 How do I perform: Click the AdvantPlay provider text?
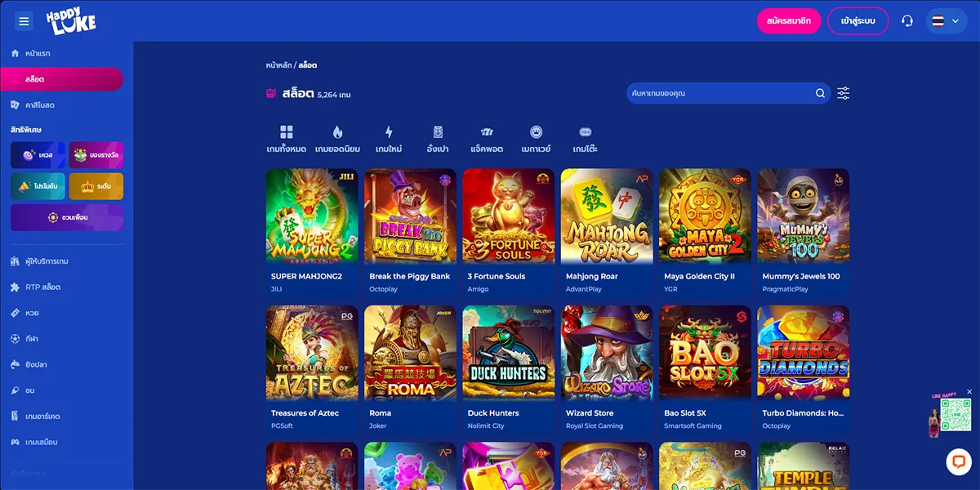click(584, 289)
